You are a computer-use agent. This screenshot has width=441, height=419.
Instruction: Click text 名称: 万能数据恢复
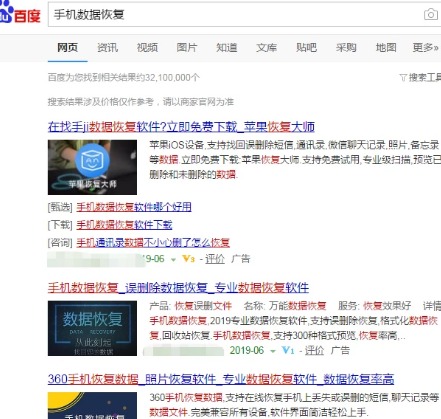[x=285, y=306]
